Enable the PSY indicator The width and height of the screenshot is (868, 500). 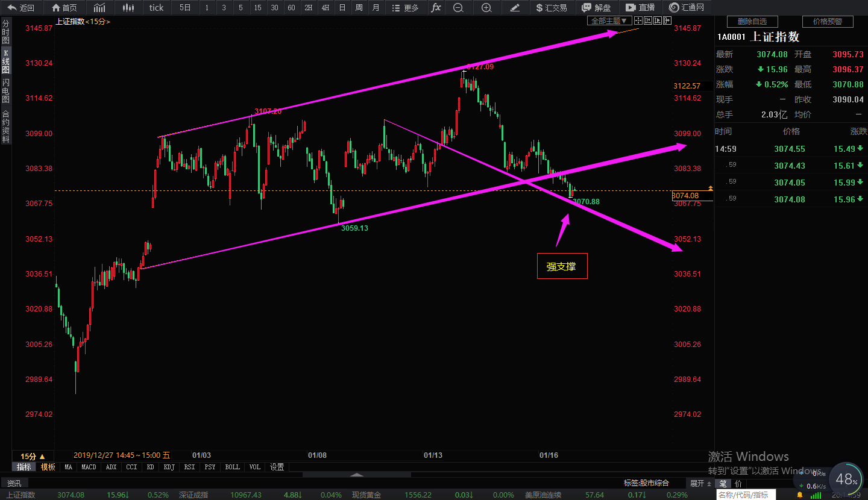tap(210, 467)
